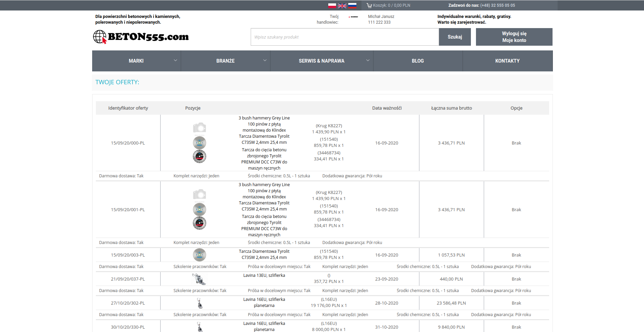Image resolution: width=644 pixels, height=332 pixels.
Task: Open Moje konto account page
Action: pos(514,40)
